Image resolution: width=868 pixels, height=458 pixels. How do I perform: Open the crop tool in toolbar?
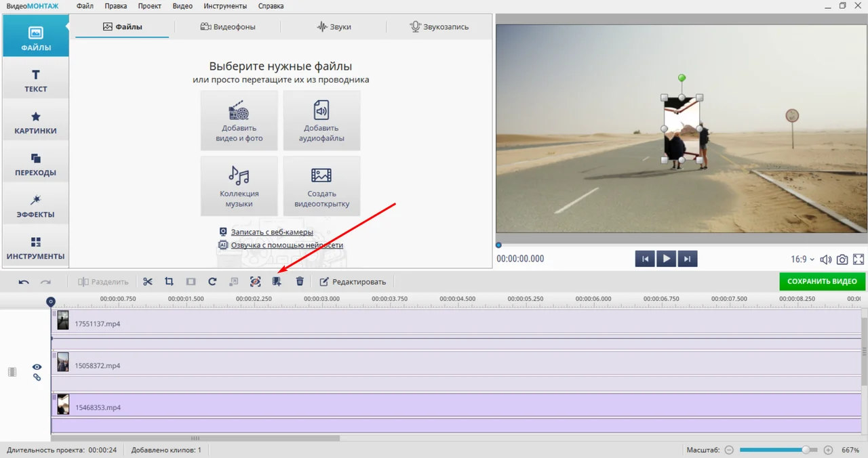tap(170, 282)
